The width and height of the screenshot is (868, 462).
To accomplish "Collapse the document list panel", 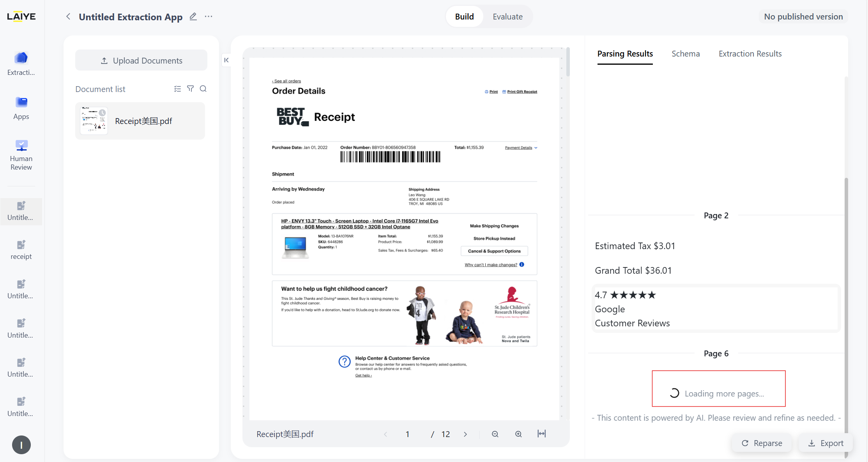I will (226, 60).
